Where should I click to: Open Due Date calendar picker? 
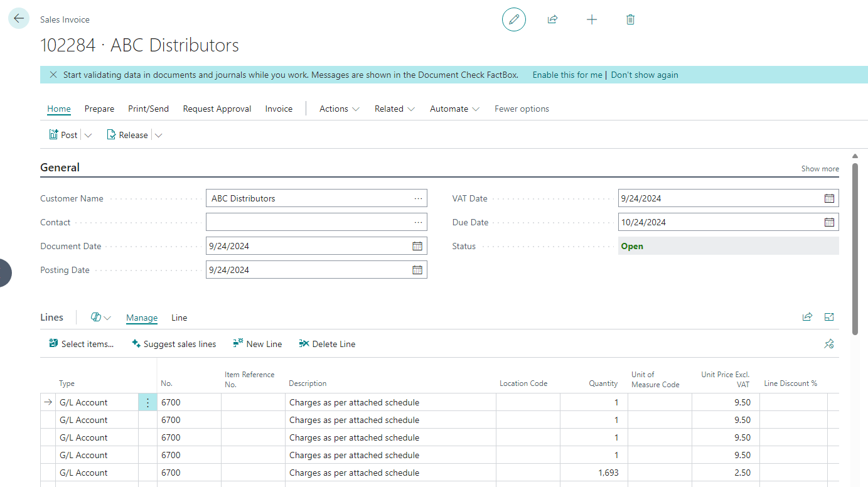point(829,222)
